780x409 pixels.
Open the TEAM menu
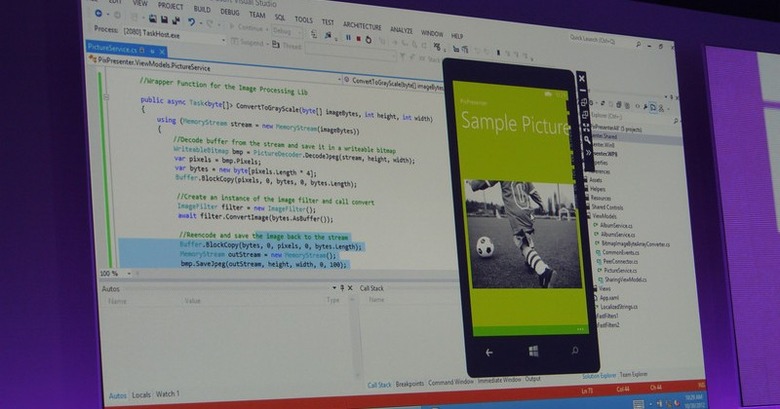coord(257,15)
